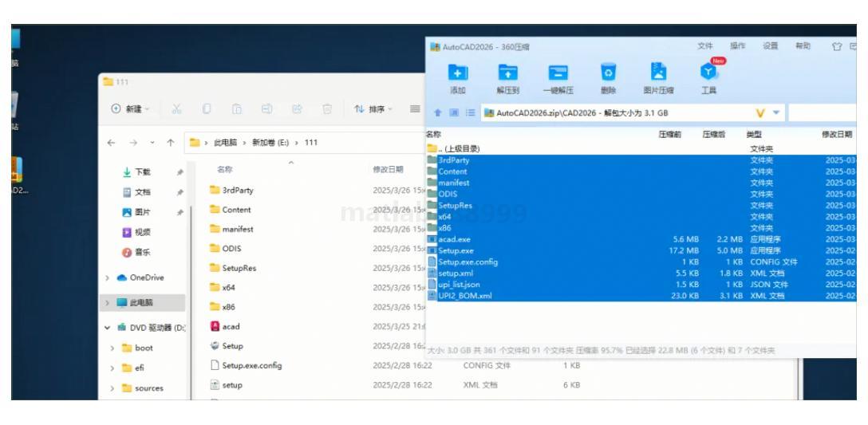Go forward with Explorer forward arrow
Screen dimensions: 868x425
tap(133, 143)
